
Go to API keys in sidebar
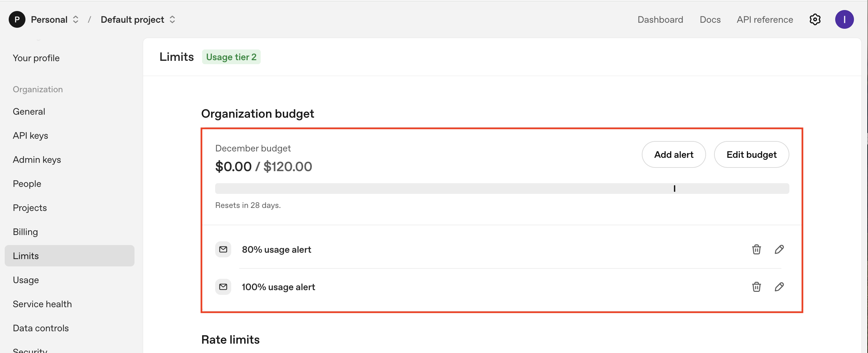[x=30, y=136]
